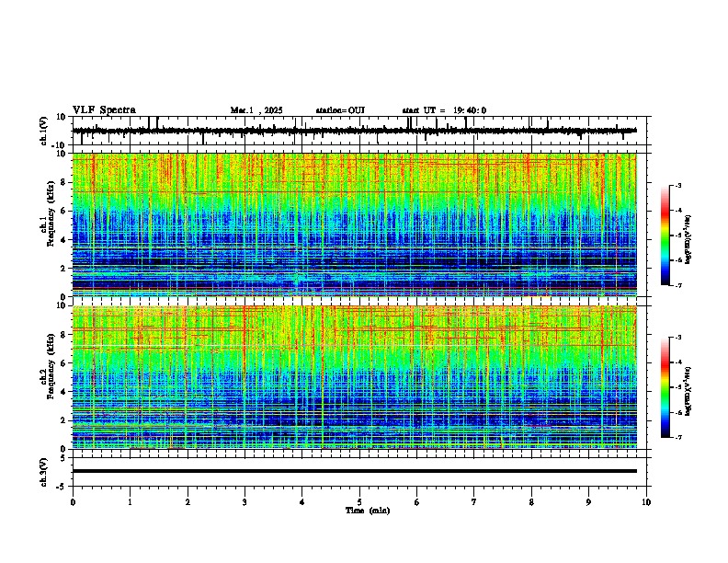Screen dimensions: 728x563
Task: Click the ch.1 "Frequency (kHz)" axis label
Action: pyautogui.click(x=51, y=214)
